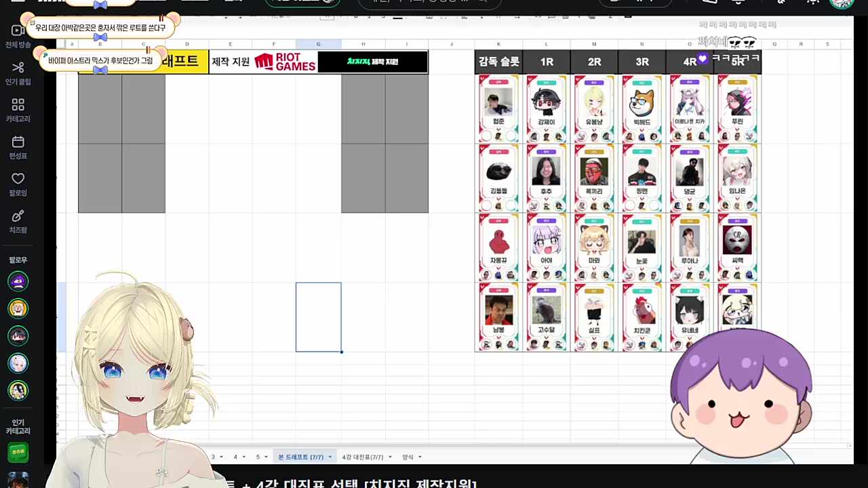The image size is (868, 488).
Task: Click the Riot Games logo in sheet
Action: click(x=285, y=62)
